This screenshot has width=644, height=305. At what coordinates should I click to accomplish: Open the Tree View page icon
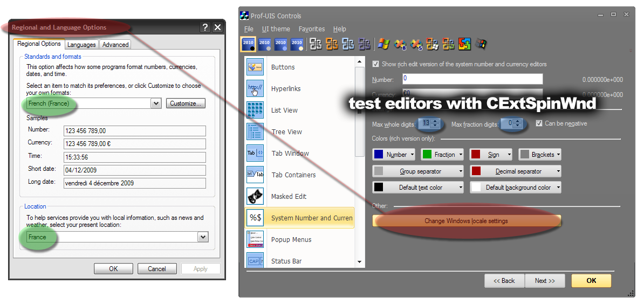[255, 131]
